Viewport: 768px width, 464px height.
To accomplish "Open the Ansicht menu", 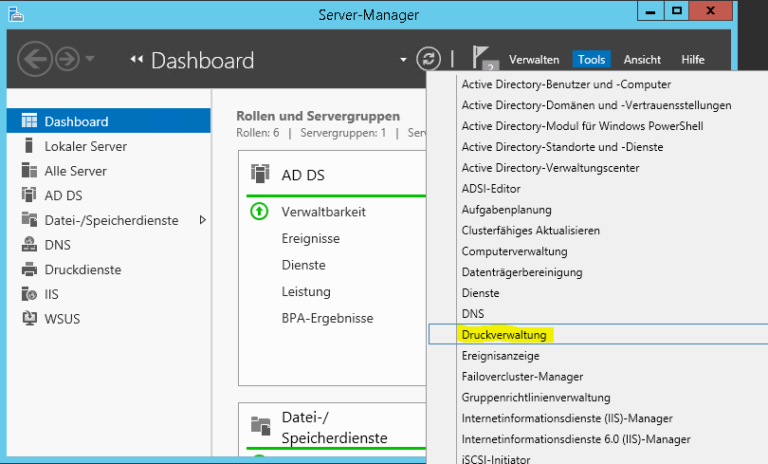I will pos(642,60).
